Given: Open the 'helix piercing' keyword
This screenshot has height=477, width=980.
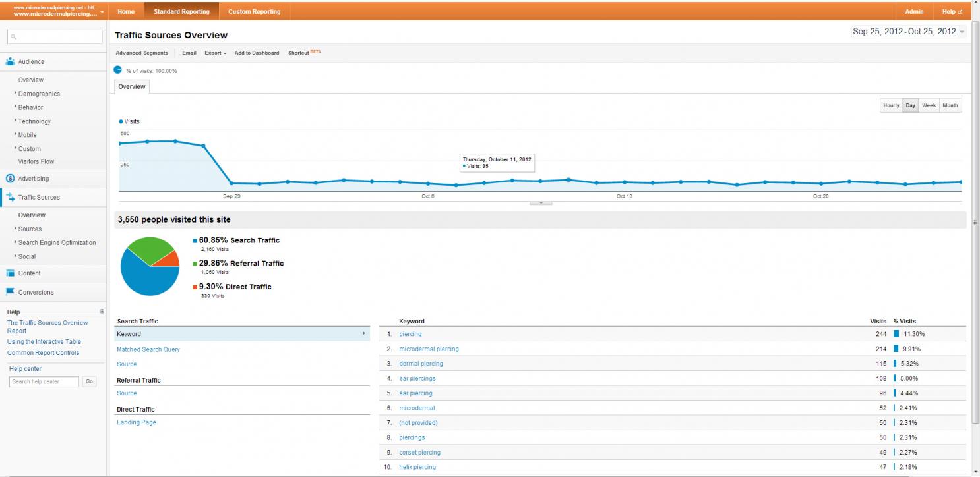Looking at the screenshot, I should [x=417, y=467].
